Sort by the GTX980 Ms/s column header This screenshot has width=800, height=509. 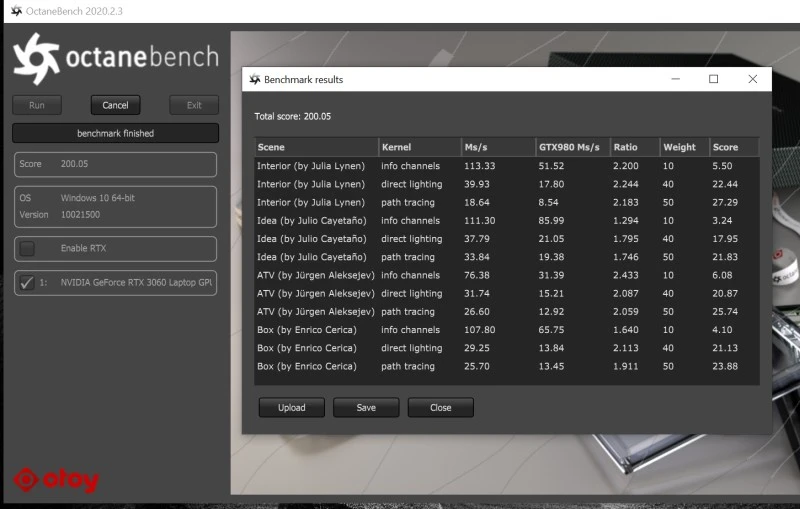point(573,147)
